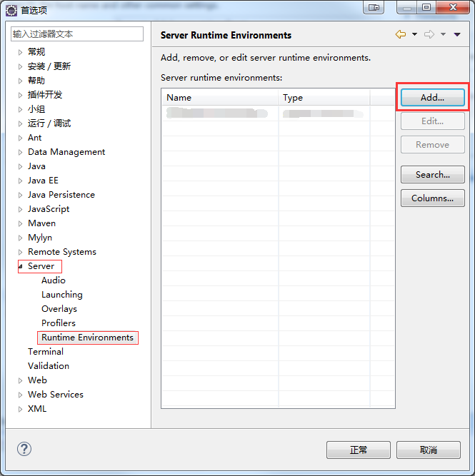Click the Search... button
Image resolution: width=475 pixels, height=476 pixels.
pyautogui.click(x=432, y=174)
